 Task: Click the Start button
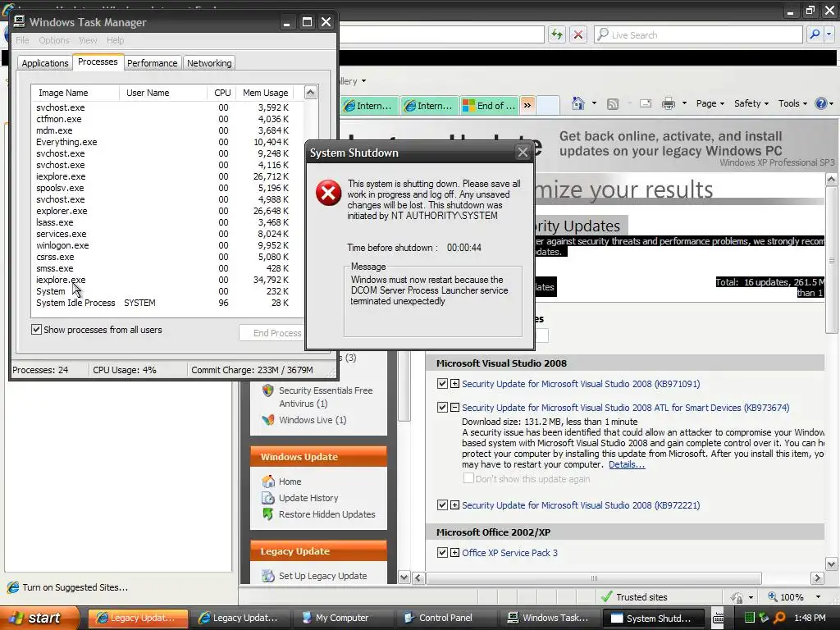[x=39, y=618]
